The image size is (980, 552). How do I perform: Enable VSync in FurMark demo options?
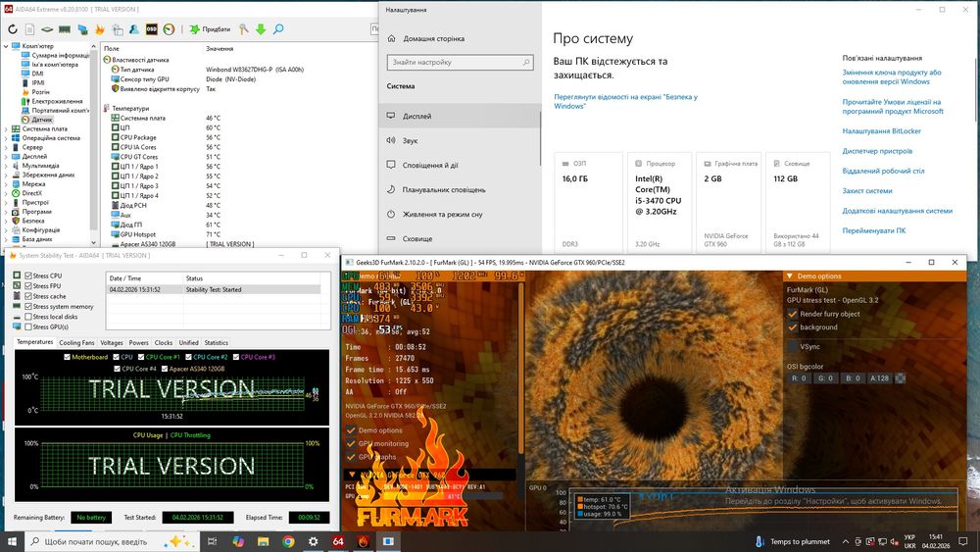793,346
